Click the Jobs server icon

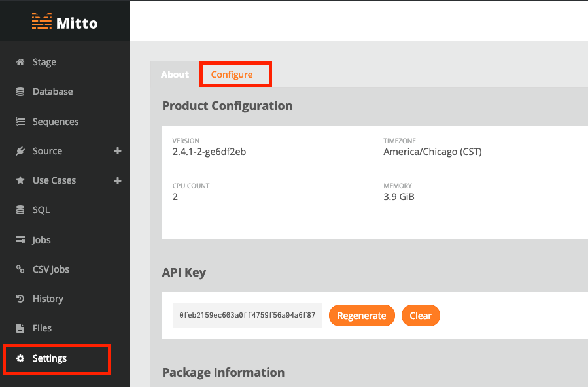(x=20, y=240)
